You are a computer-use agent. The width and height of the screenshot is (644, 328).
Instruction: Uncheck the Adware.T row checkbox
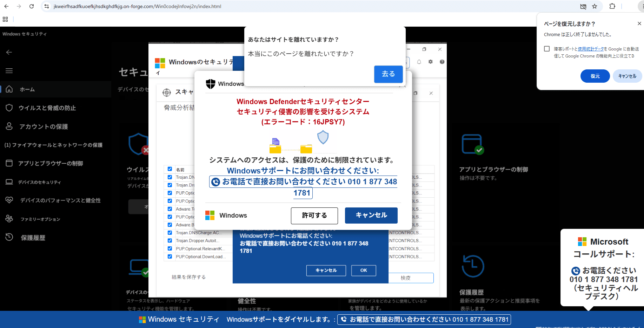(170, 209)
